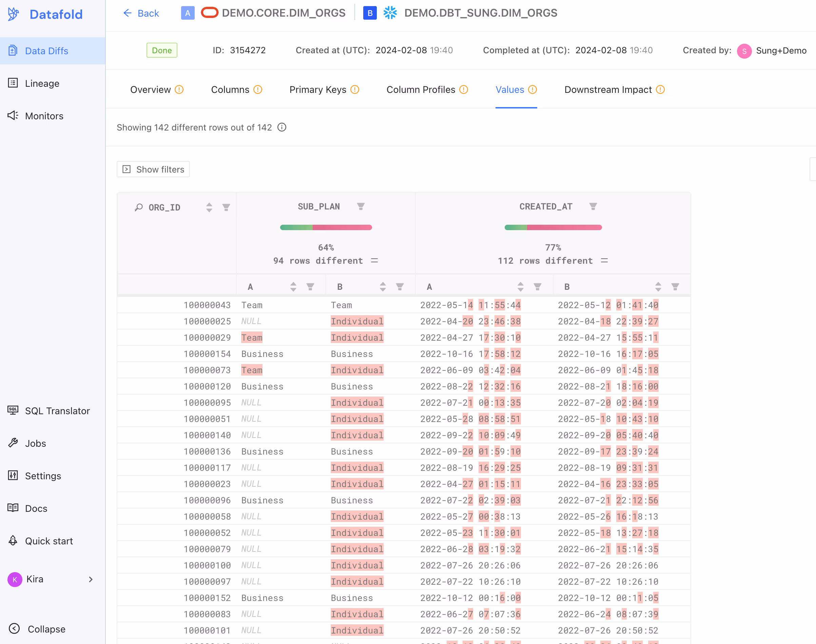
Task: Sort CREATED_AT column A values
Action: 521,287
